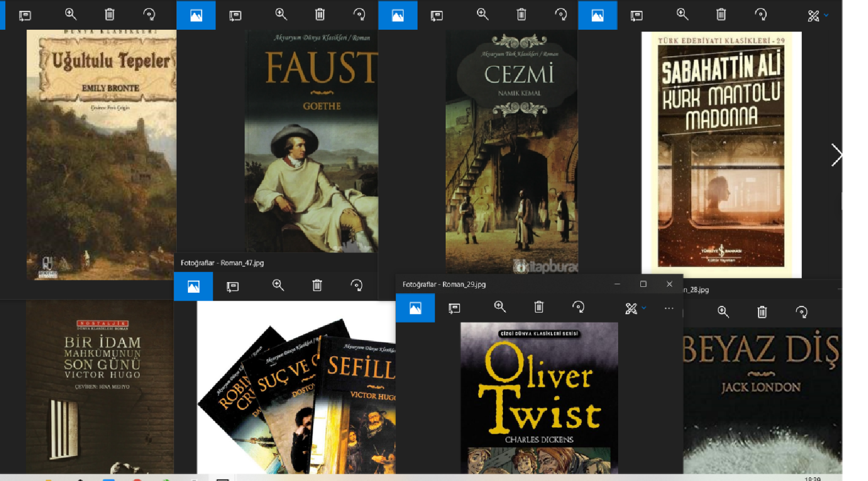Delete the Kürk Mantolu Madonna image
Viewport: 868px width, 481px height.
point(721,14)
